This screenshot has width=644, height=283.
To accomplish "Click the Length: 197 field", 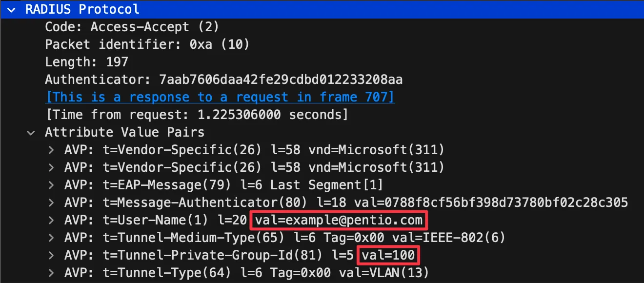I will tap(86, 62).
